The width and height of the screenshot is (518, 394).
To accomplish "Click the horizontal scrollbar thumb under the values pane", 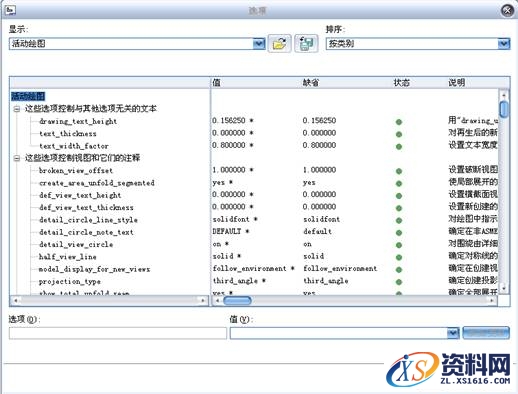I will 237,301.
